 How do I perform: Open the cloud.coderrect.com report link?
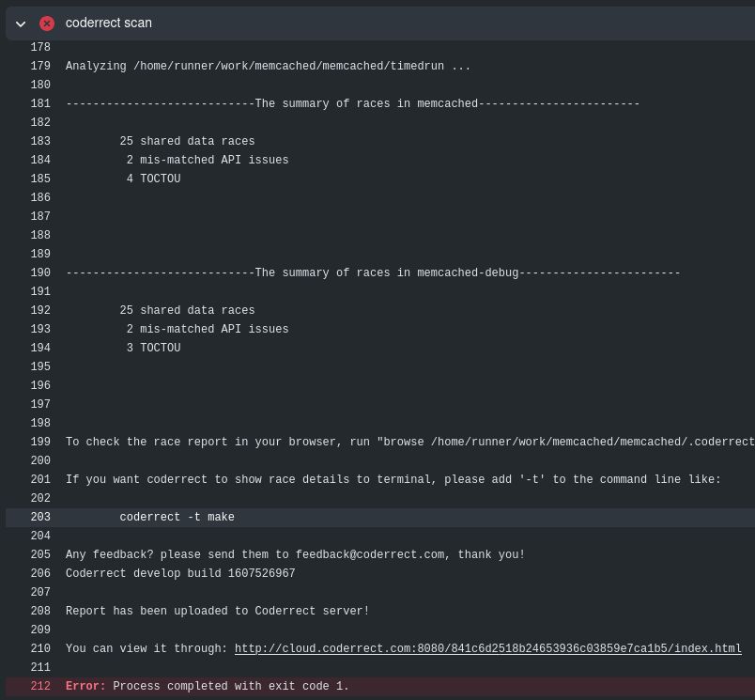point(487,648)
